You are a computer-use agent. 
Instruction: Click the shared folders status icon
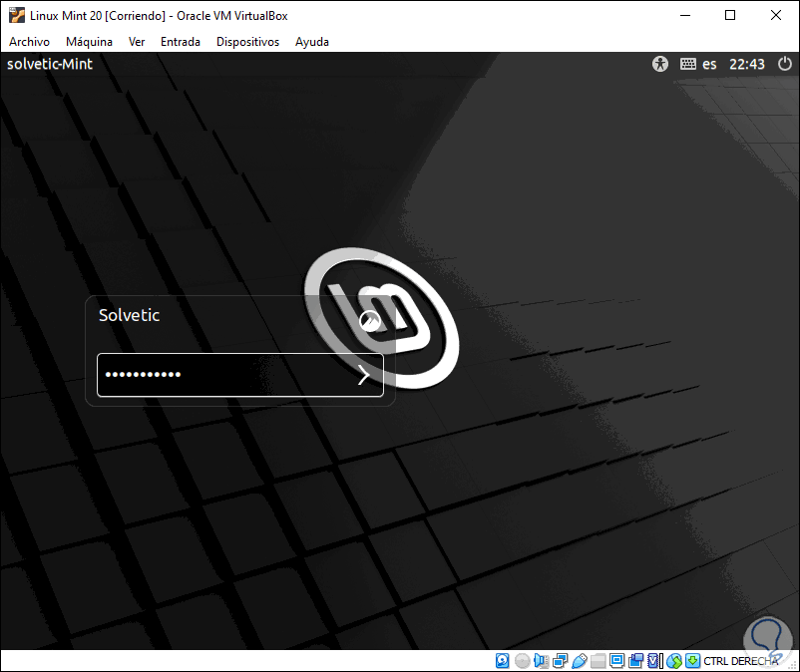point(598,661)
